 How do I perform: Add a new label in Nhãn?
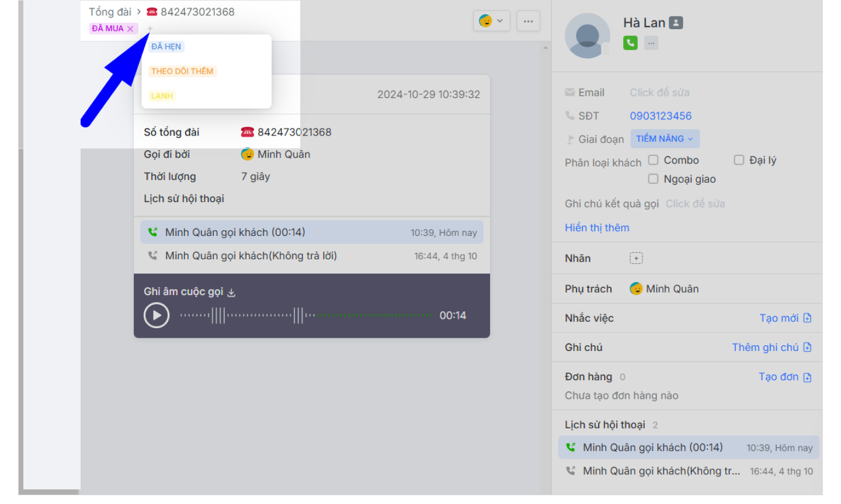pos(636,258)
